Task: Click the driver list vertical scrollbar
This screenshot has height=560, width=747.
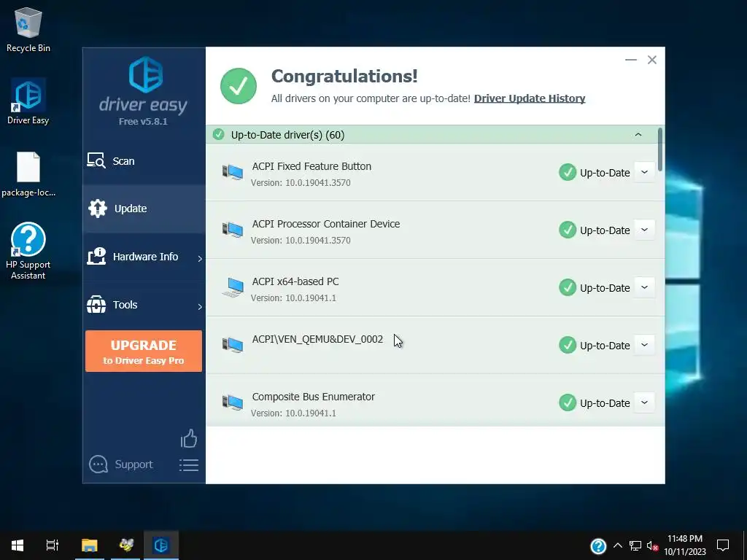Action: (659, 149)
